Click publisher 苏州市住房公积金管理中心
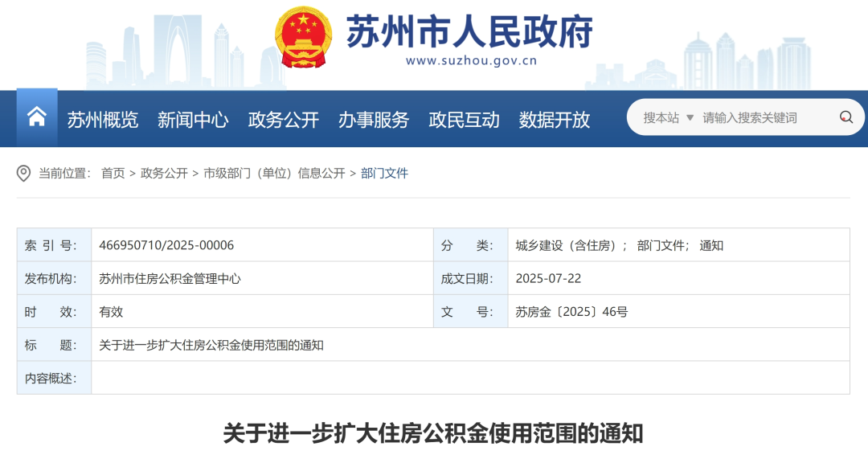Viewport: 868px width, 455px height. tap(170, 278)
